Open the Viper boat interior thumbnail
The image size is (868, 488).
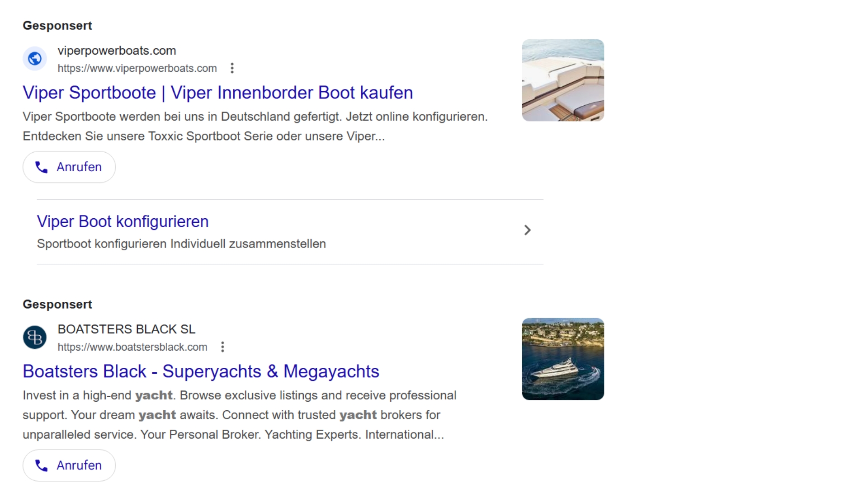click(563, 80)
